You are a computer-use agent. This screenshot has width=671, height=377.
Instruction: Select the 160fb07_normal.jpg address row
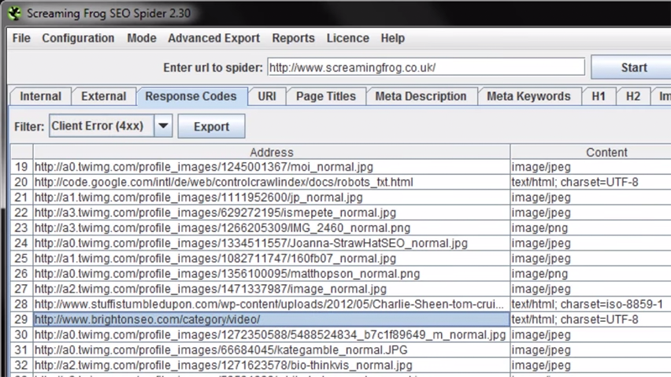(271, 258)
